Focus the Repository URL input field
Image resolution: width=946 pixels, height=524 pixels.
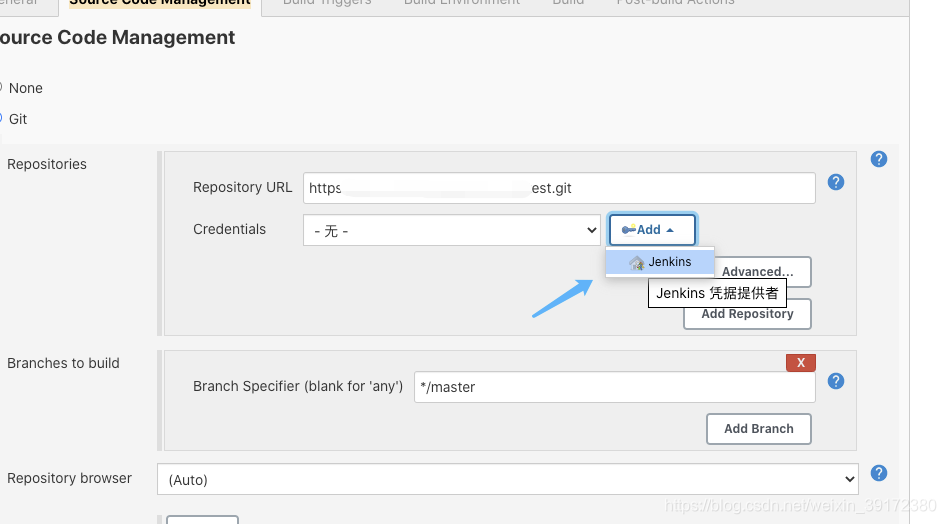(559, 188)
